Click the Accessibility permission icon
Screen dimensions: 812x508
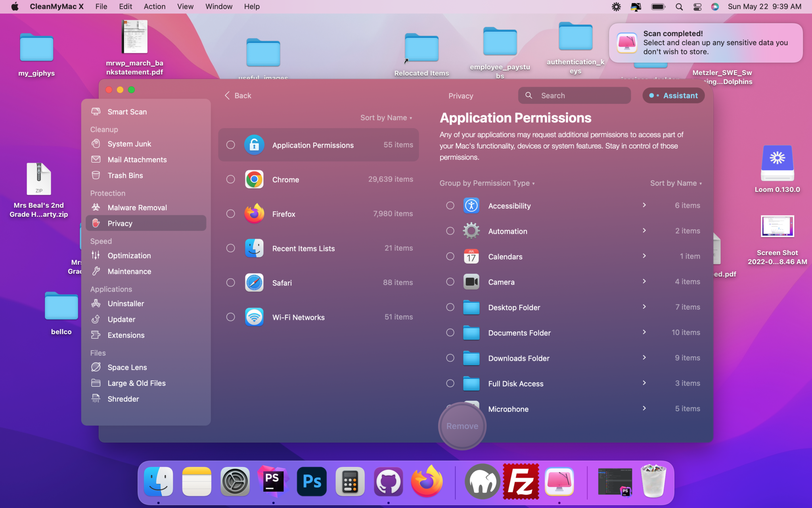tap(471, 206)
